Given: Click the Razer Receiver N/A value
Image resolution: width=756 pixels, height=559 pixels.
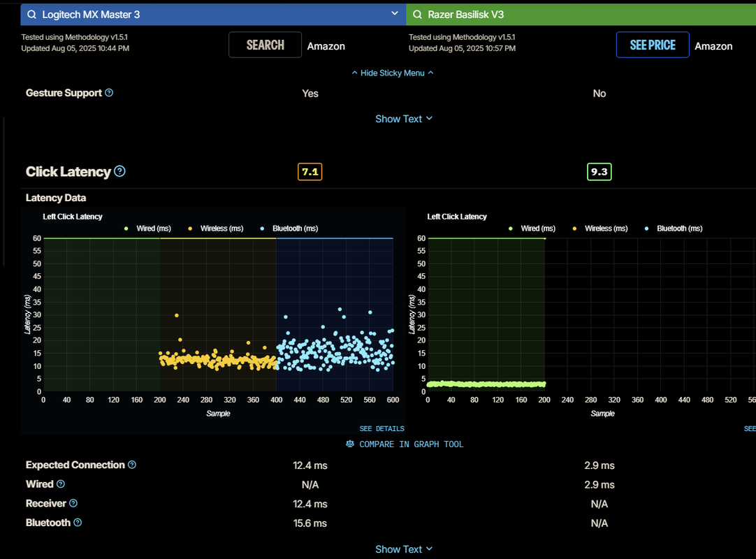Looking at the screenshot, I should [x=599, y=504].
